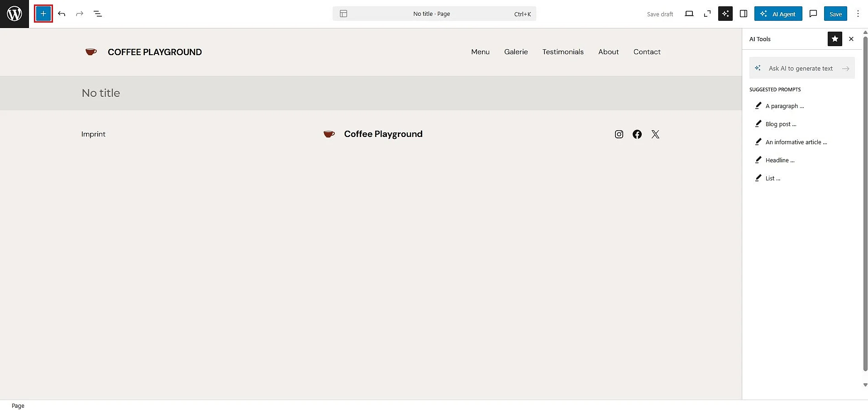Image resolution: width=868 pixels, height=410 pixels.
Task: Close the AI Tools panel
Action: [x=851, y=39]
